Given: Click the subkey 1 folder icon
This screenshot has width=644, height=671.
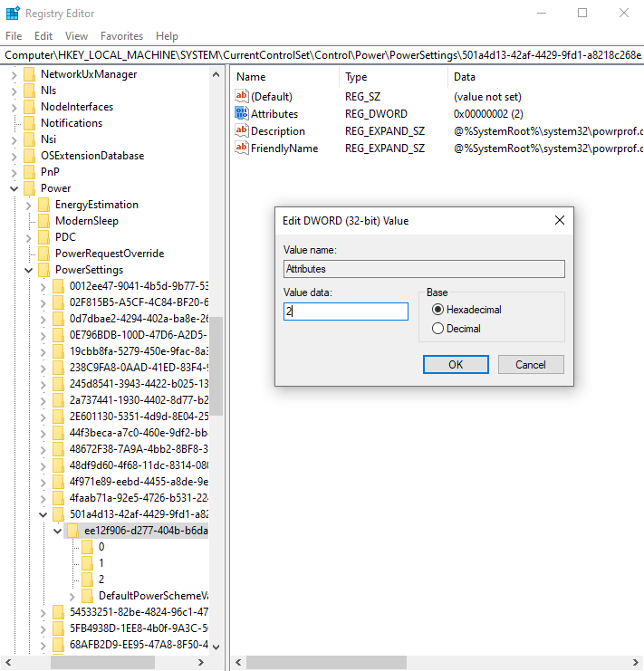Looking at the screenshot, I should click(x=87, y=563).
